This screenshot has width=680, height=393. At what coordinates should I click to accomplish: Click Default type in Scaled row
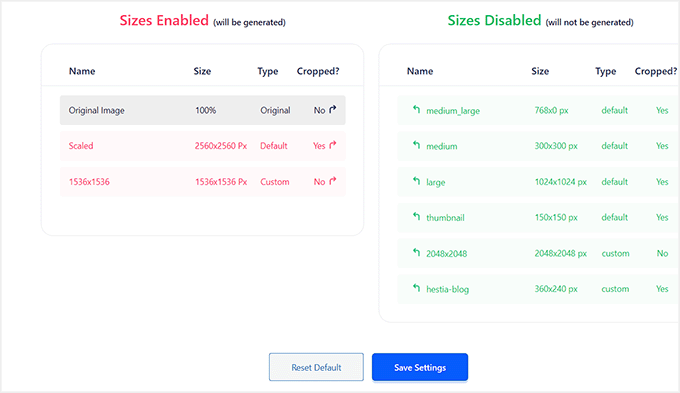[274, 146]
